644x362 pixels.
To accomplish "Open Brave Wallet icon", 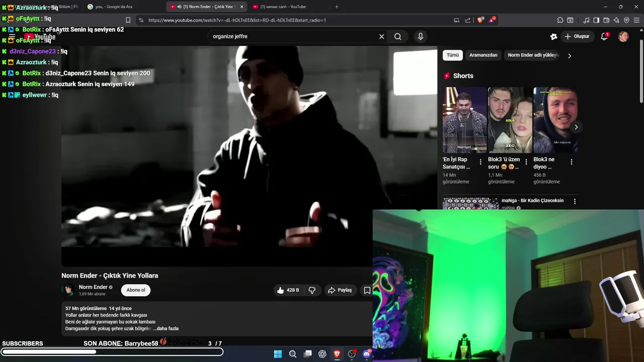I will [606, 20].
